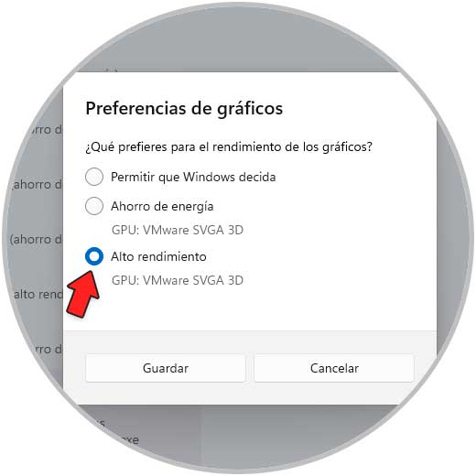Choose the "Ahorro de energía" radio button
Viewport: 476px width, 476px height.
(94, 206)
